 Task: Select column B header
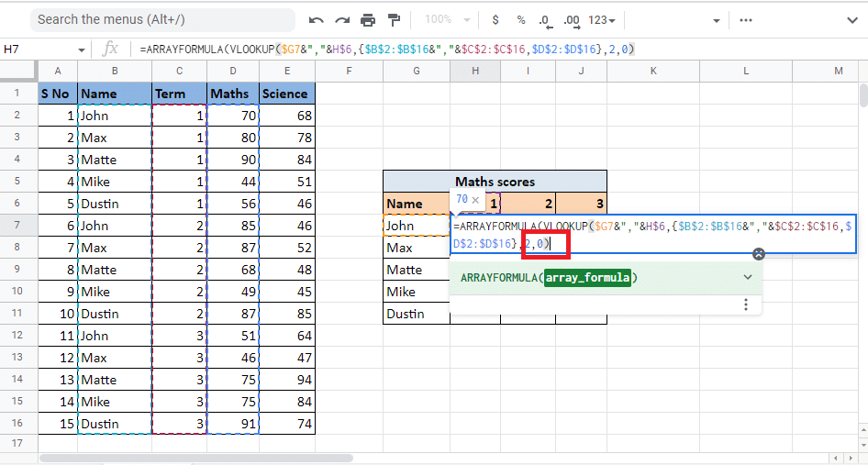pos(115,71)
